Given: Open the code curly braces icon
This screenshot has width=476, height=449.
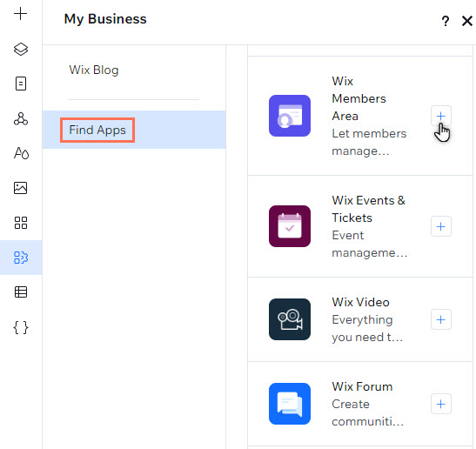Looking at the screenshot, I should coord(21,327).
